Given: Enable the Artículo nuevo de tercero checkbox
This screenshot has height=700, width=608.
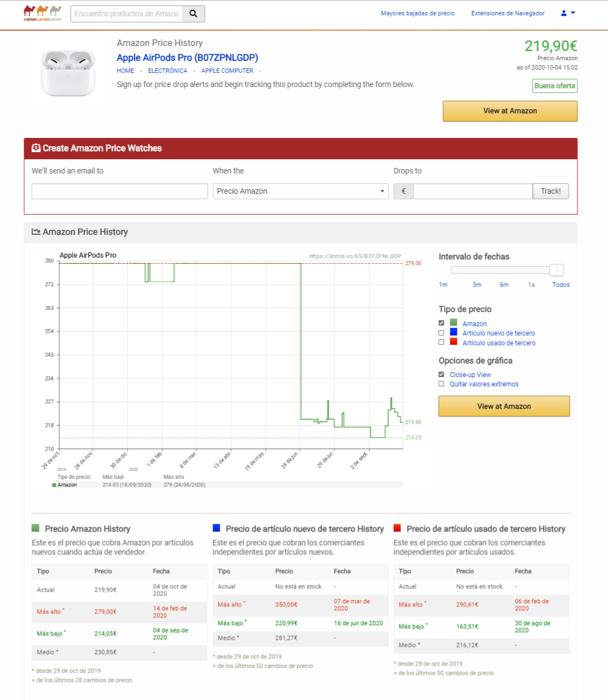Looking at the screenshot, I should coord(441,332).
